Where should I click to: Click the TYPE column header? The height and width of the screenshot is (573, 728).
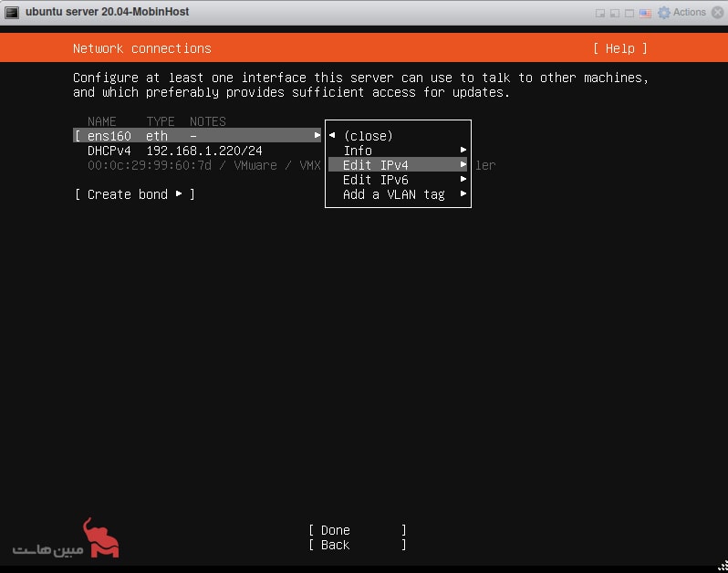click(x=161, y=121)
